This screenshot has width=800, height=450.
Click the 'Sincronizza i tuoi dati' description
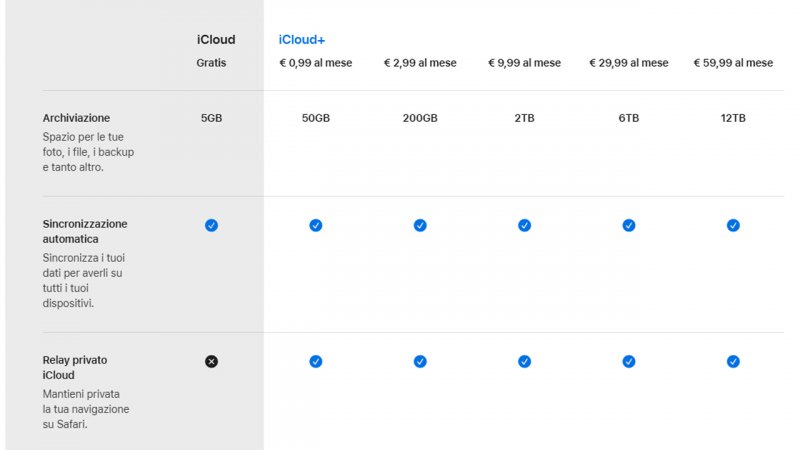(84, 280)
